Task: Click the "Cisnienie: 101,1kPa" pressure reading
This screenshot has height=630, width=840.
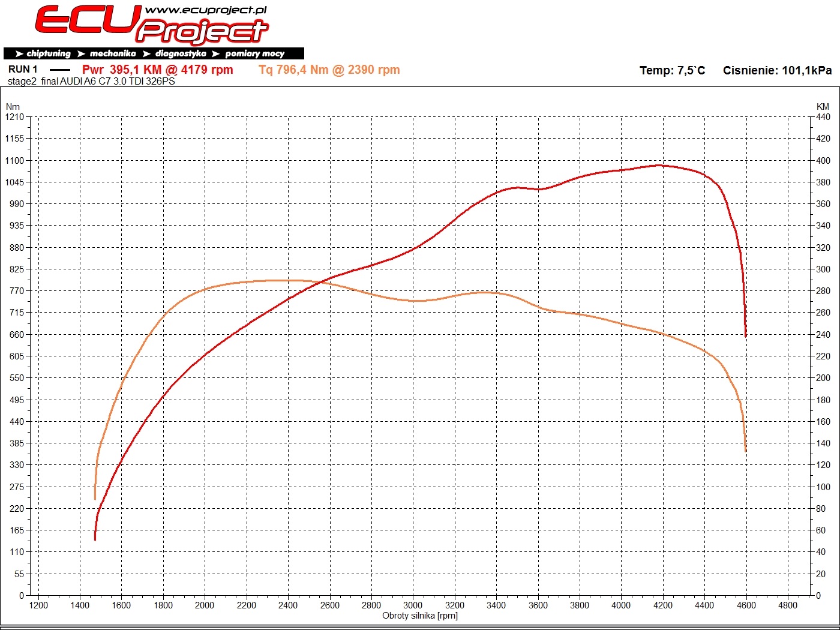Action: [x=778, y=70]
